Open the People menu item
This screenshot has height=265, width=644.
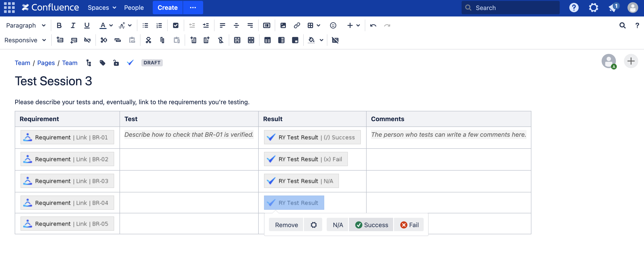pyautogui.click(x=134, y=8)
